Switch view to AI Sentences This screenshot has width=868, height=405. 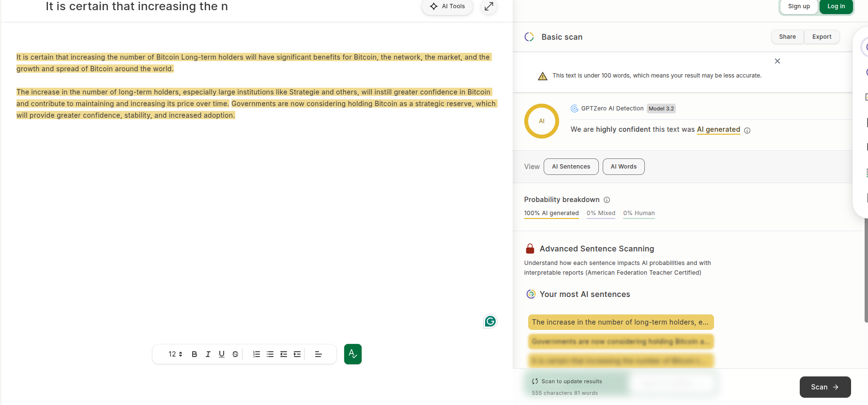(571, 167)
